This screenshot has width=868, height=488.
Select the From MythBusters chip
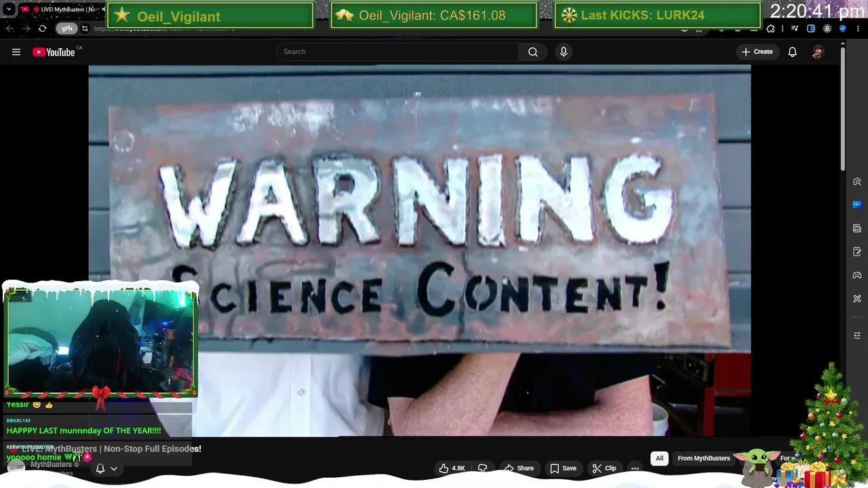point(703,458)
